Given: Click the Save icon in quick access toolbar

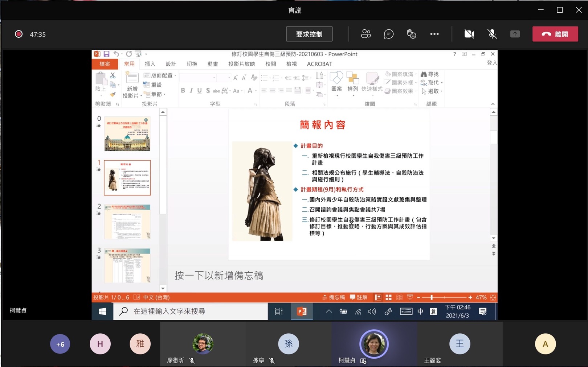Looking at the screenshot, I should click(x=106, y=54).
